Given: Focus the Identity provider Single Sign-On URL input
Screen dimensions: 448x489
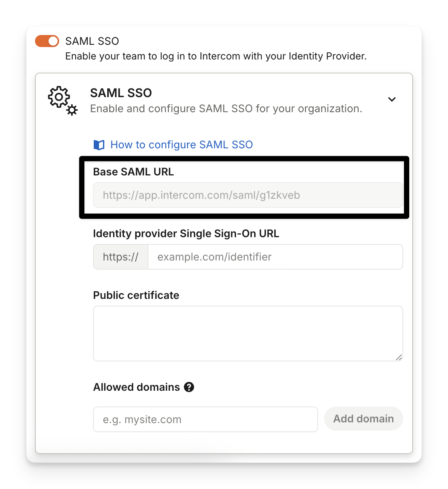Looking at the screenshot, I should (275, 257).
